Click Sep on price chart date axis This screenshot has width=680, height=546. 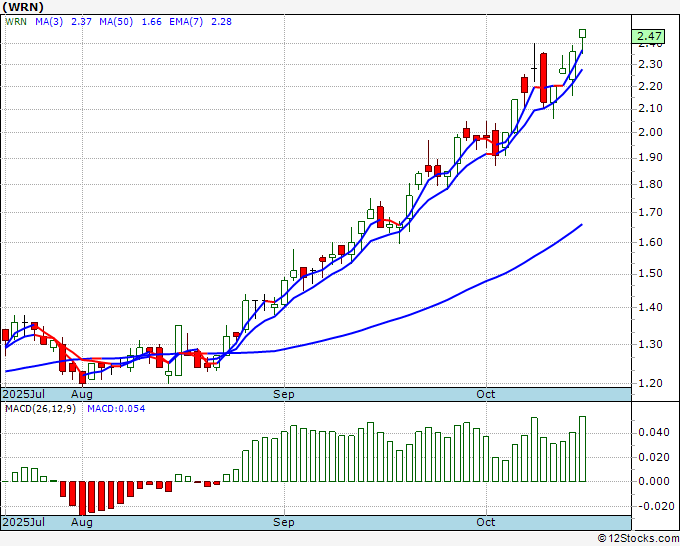(x=284, y=395)
